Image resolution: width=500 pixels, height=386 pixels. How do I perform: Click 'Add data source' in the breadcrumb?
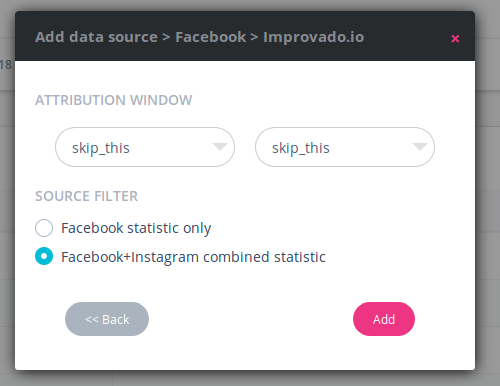[96, 37]
